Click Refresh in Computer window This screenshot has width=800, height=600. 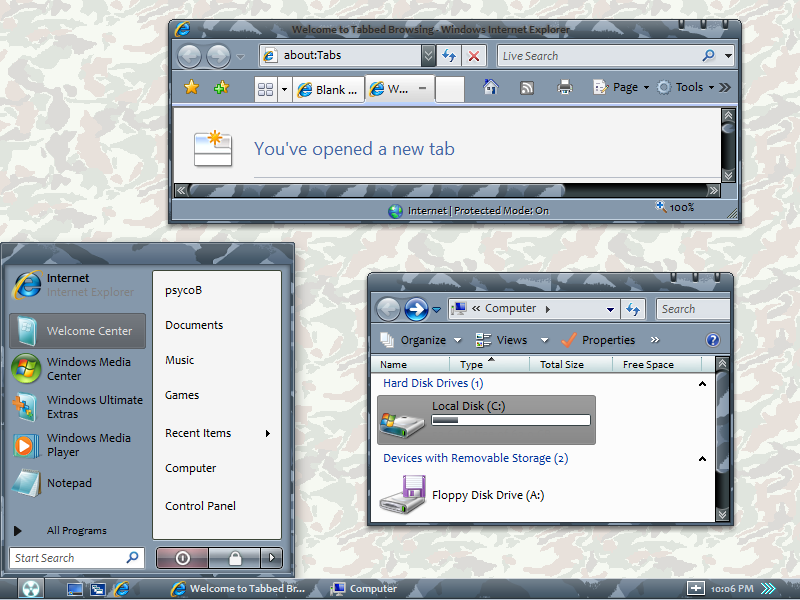[x=633, y=309]
